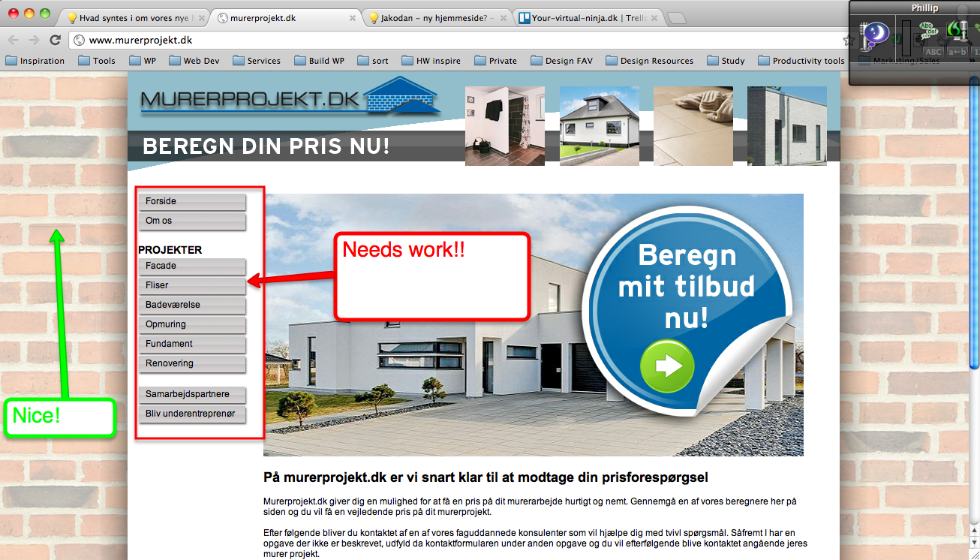Click the browser reload button
Viewport: 980px width, 560px height.
[55, 41]
